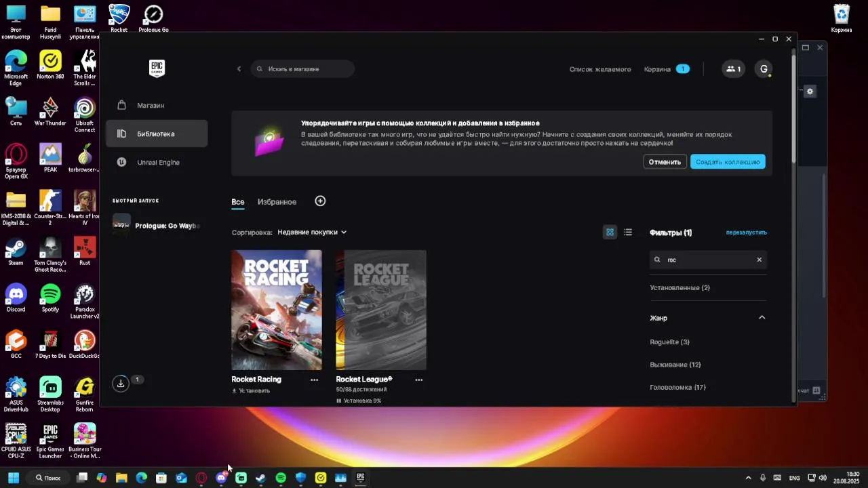Open File Explorer from taskbar
Image resolution: width=868 pixels, height=488 pixels.
tap(121, 478)
